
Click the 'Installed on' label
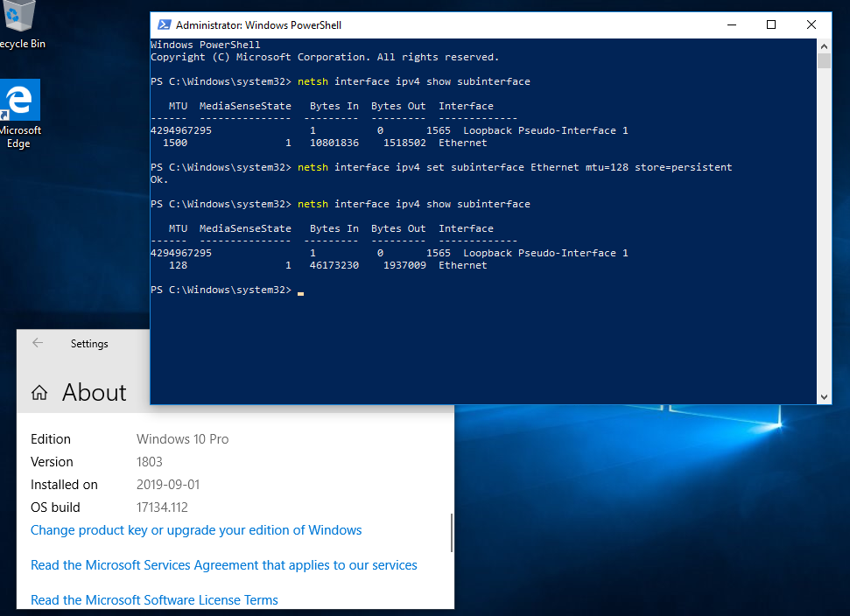(x=64, y=485)
